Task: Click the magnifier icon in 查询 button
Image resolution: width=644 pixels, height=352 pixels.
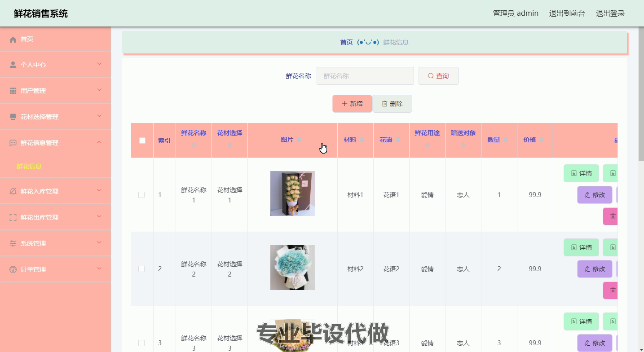Action: 431,76
